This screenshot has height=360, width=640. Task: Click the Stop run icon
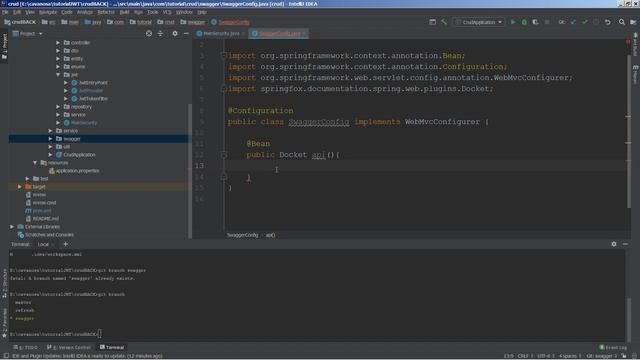pyautogui.click(x=547, y=22)
